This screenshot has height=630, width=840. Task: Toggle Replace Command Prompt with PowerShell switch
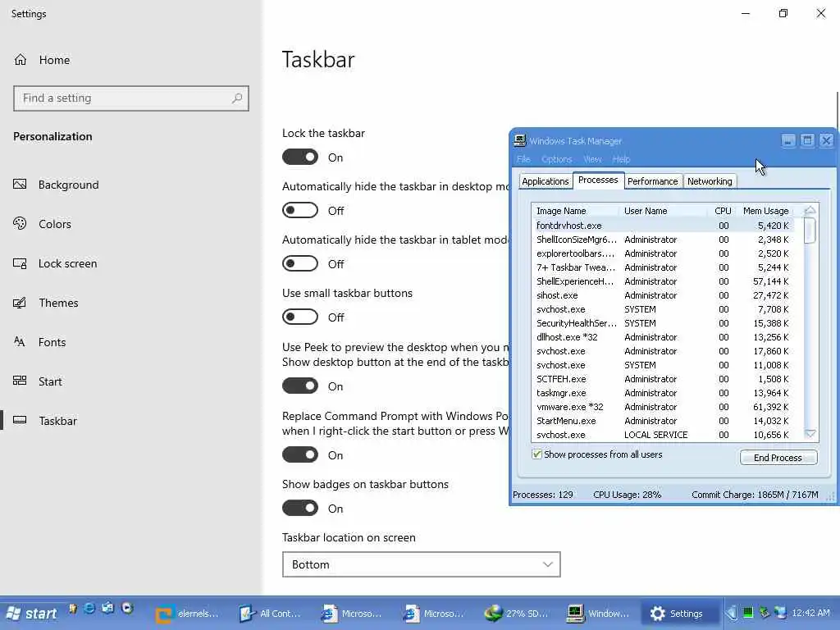tap(300, 454)
